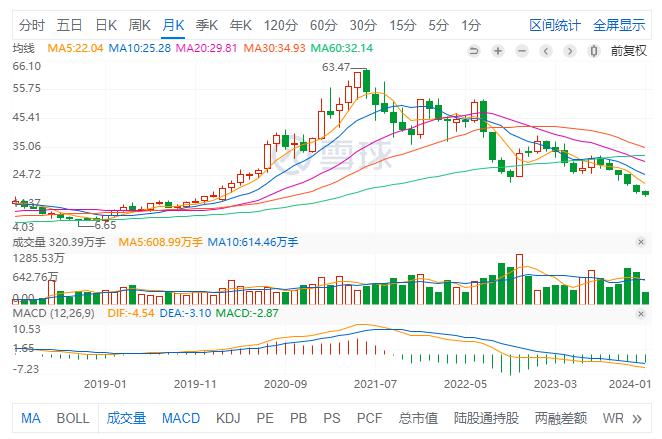Viewport: 662px width, 439px height.
Task: Click the 全屏显示 fullscreen link
Action: [619, 24]
